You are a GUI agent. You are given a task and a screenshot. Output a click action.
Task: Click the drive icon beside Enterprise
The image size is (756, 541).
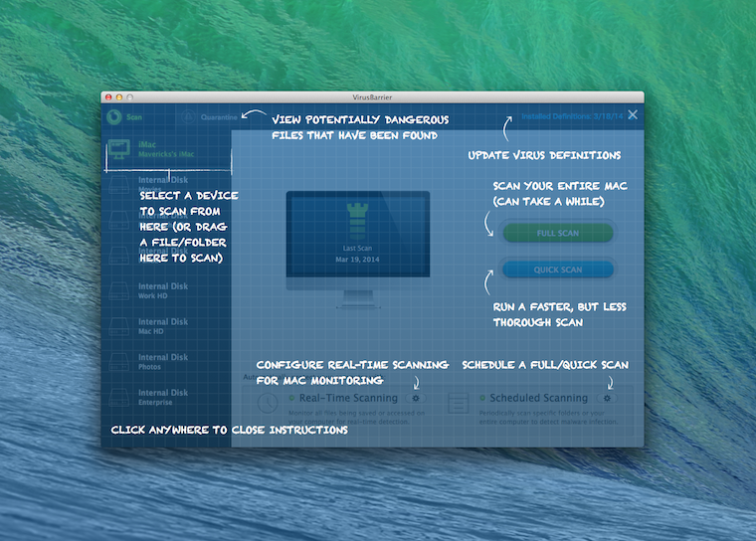pyautogui.click(x=118, y=398)
